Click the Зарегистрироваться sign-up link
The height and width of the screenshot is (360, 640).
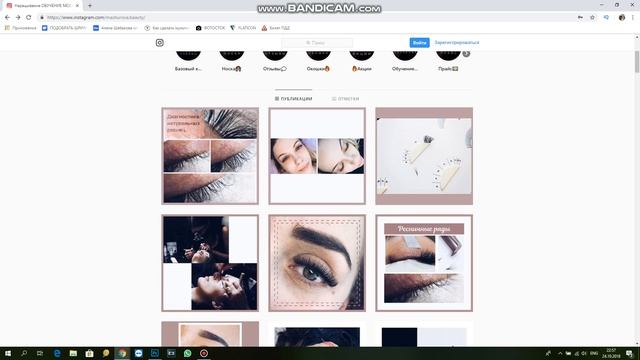457,42
